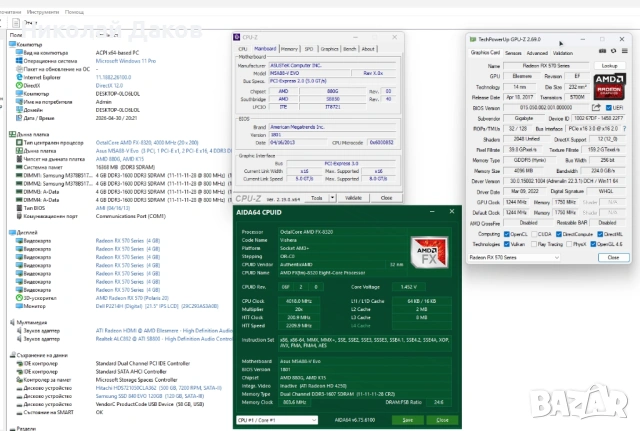Click the GPU-Z refresh icon
640x431 pixels.
click(x=613, y=51)
